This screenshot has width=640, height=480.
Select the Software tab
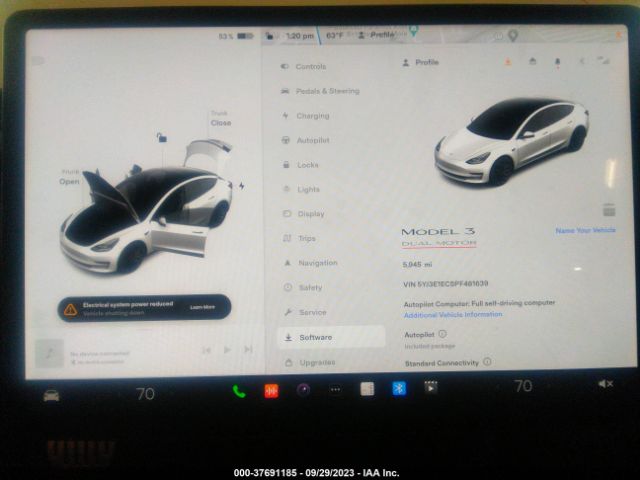(x=331, y=337)
